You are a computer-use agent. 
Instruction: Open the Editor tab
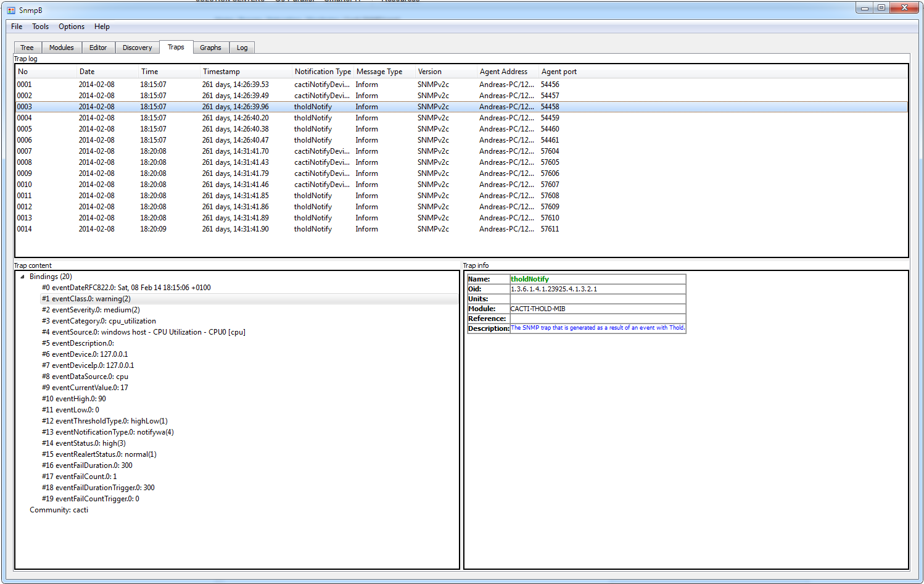98,47
